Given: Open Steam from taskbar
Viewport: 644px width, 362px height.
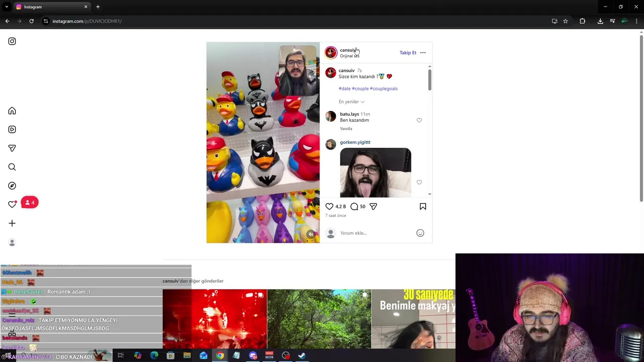Looking at the screenshot, I should click(x=302, y=355).
